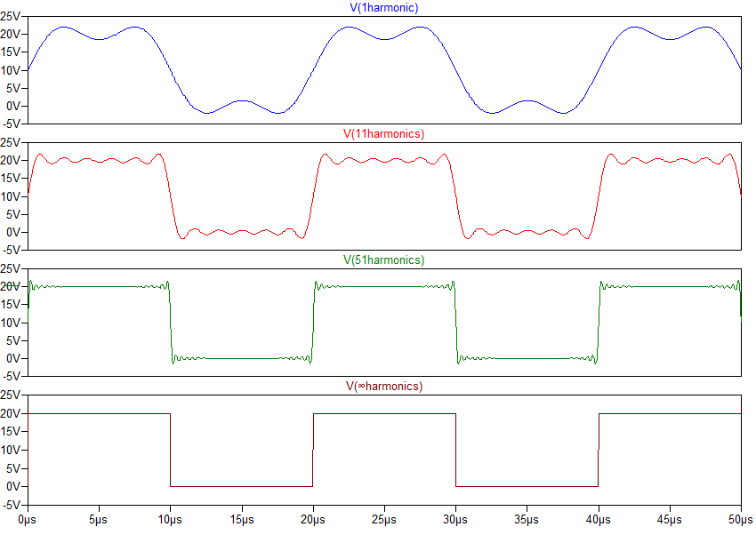This screenshot has width=756, height=535.
Task: Click 5V axis label in V(51harmonics) pane
Action: (x=15, y=340)
